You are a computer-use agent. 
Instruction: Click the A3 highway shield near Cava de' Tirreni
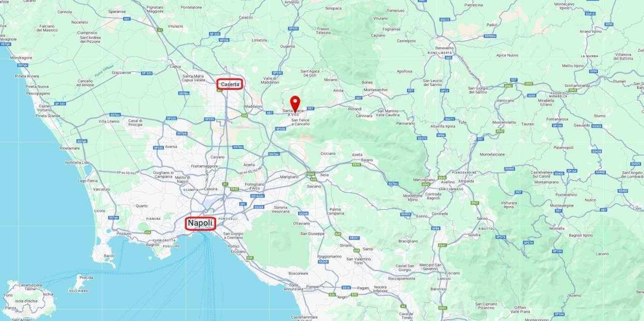[403, 305]
